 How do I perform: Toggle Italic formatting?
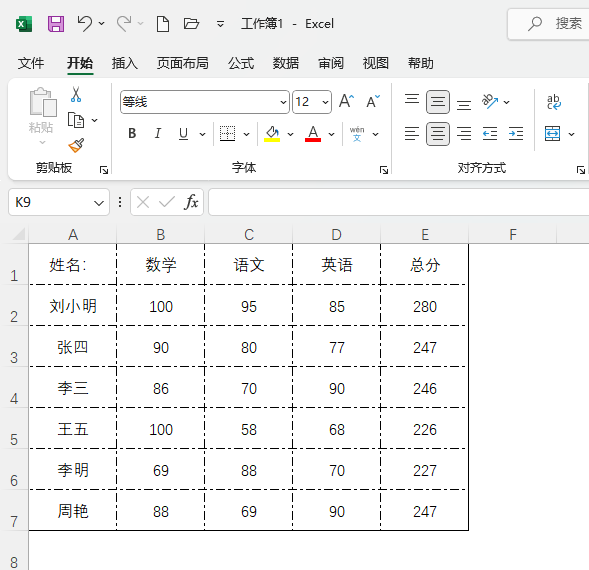[158, 133]
